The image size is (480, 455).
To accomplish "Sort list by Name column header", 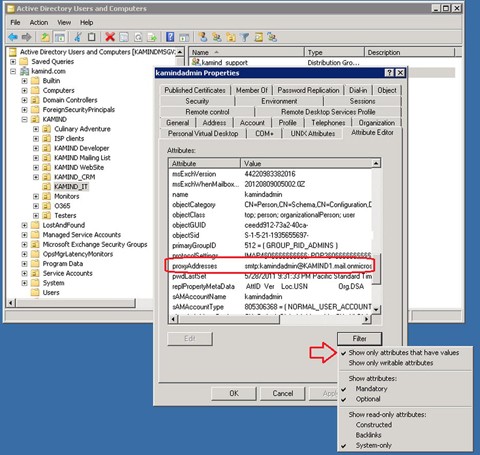I will pyautogui.click(x=247, y=52).
